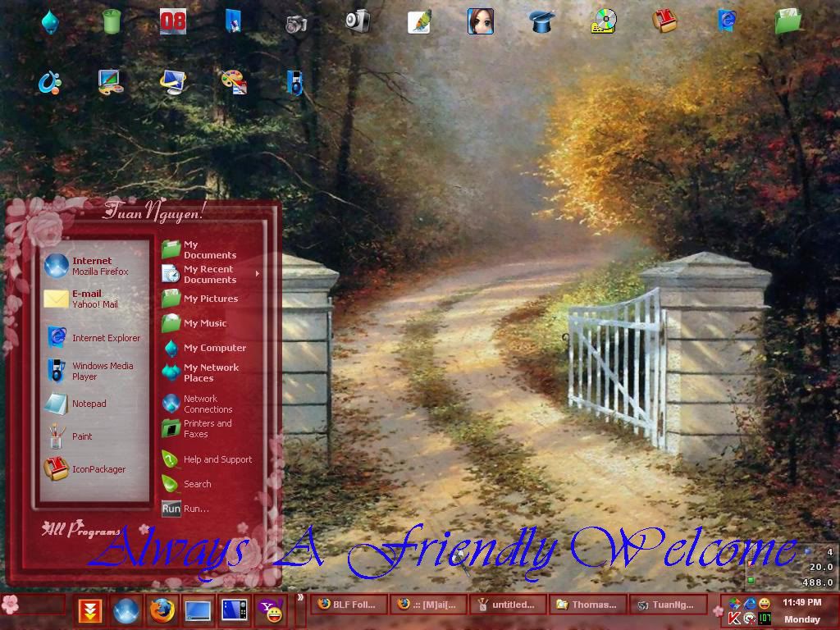Click the red K Kaspersky tray icon

pyautogui.click(x=734, y=619)
